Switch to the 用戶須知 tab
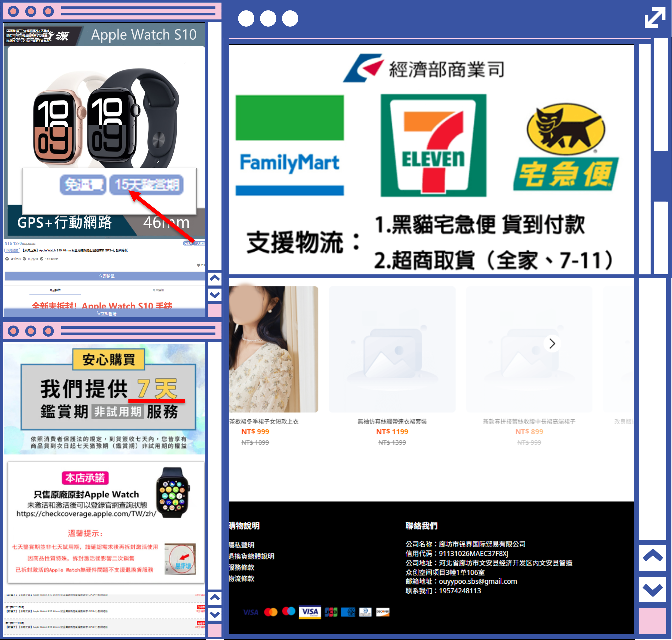672x640 pixels. 158,290
